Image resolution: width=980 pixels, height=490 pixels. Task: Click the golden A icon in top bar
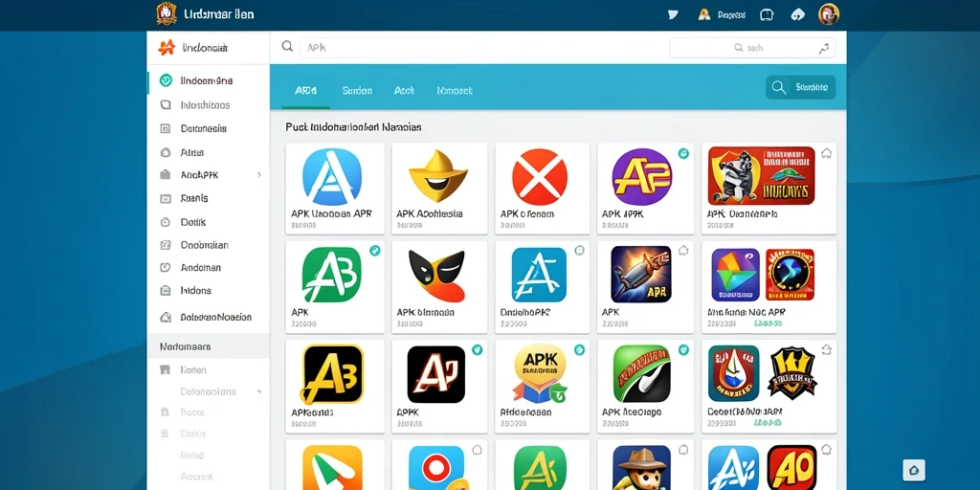pyautogui.click(x=704, y=14)
